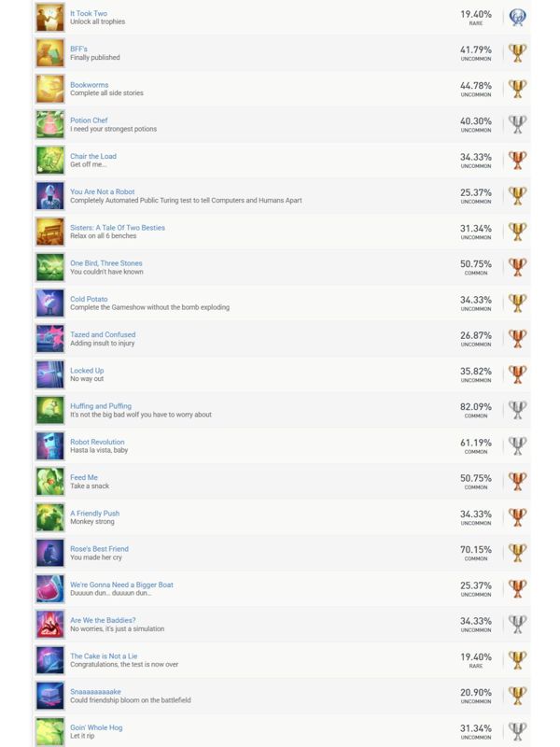
Task: Open the You Are Not a Robot trophy
Action: click(x=103, y=192)
